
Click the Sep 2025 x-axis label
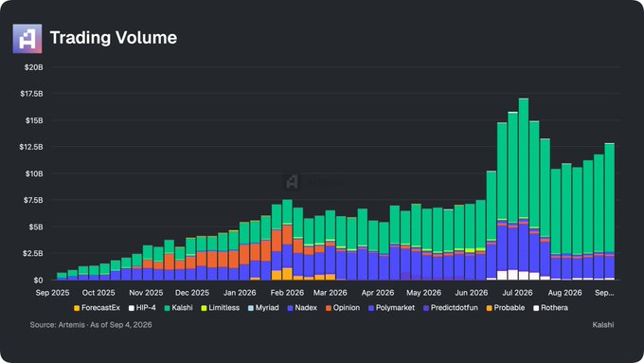pyautogui.click(x=52, y=293)
